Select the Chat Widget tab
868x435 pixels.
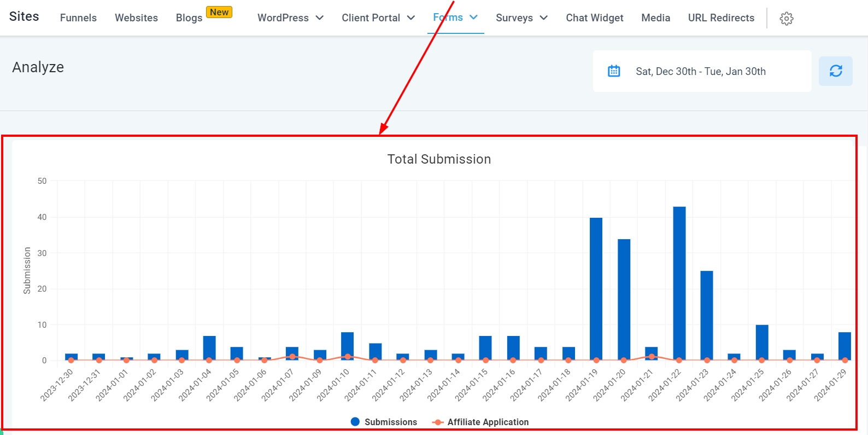[x=594, y=18]
